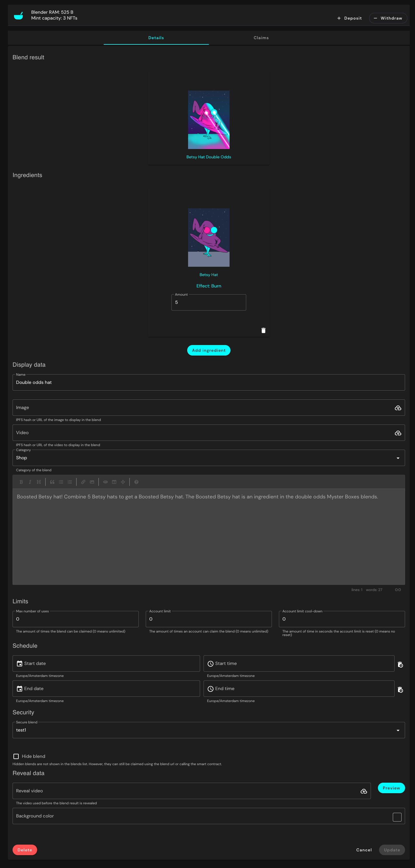Open the Background color swatch
Viewport: 415px width, 868px height.
pos(397,817)
